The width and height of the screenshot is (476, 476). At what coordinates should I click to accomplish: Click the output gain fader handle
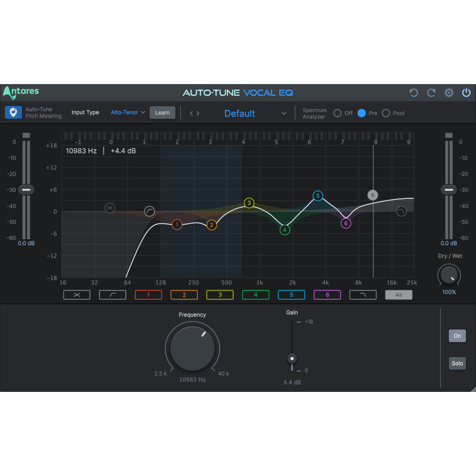448,190
